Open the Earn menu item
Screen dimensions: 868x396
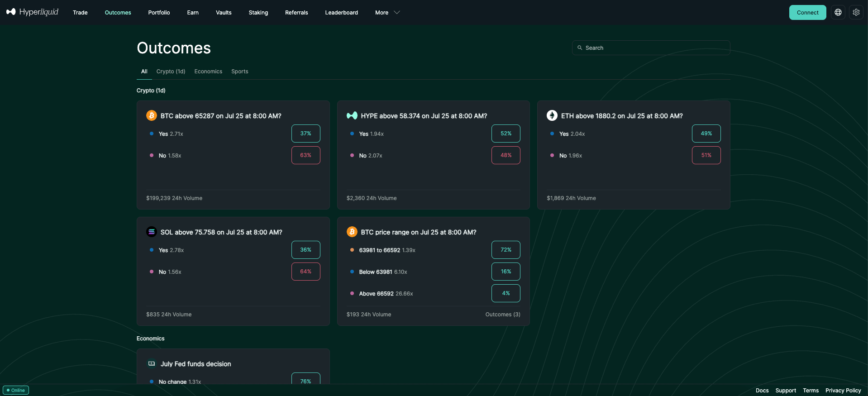coord(193,12)
